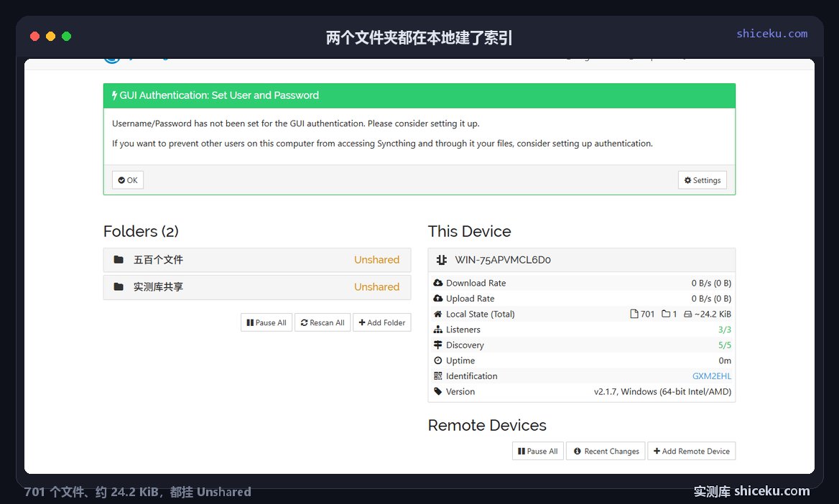
Task: Open the GXM2EHL device ID link
Action: pos(712,376)
